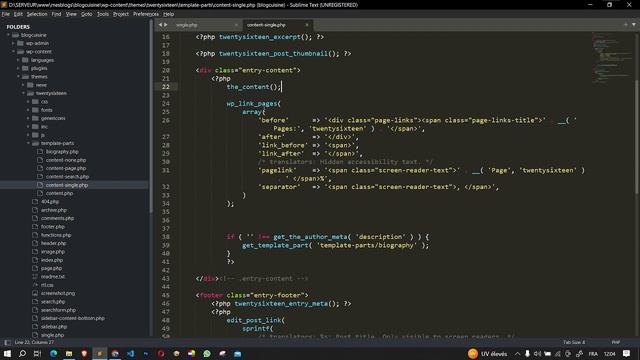Viewport: 640px width, 360px height.
Task: Open WhatsApp from taskbar
Action: point(207,353)
